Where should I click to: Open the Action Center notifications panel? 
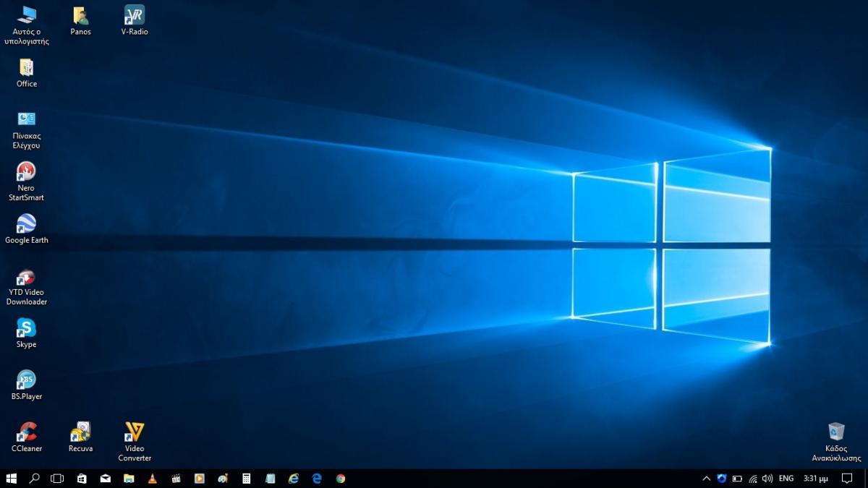(x=847, y=479)
